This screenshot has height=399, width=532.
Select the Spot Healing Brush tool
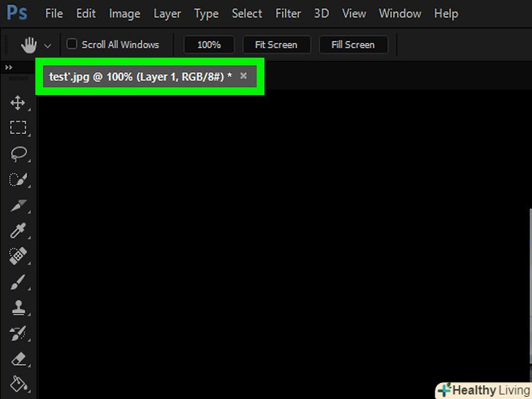(18, 256)
